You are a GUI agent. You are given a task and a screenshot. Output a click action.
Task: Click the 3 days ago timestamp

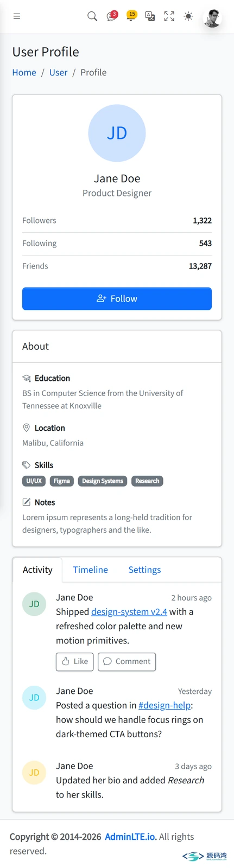pyautogui.click(x=193, y=767)
